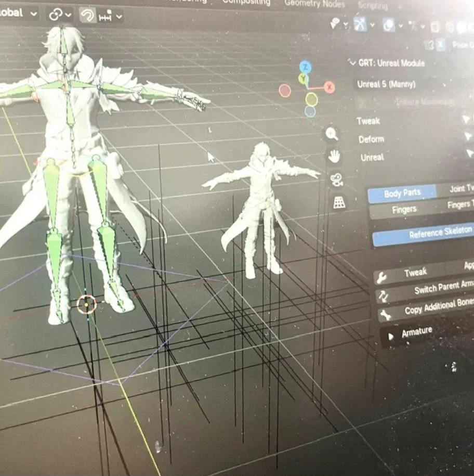This screenshot has height=476, width=474.
Task: Switch to the Geometry Nodes workspace tab
Action: [x=314, y=4]
